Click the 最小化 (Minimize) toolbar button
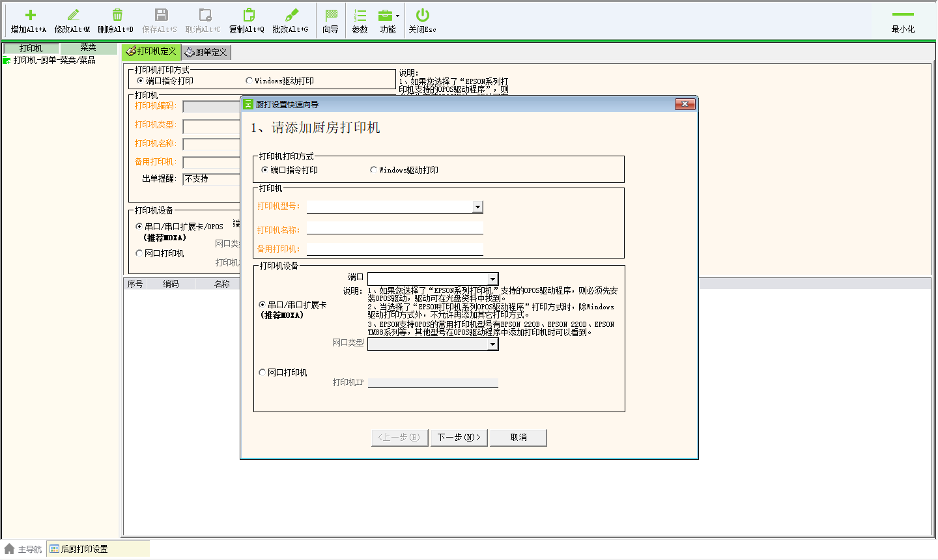Screen dimensions: 938x560 click(x=903, y=21)
